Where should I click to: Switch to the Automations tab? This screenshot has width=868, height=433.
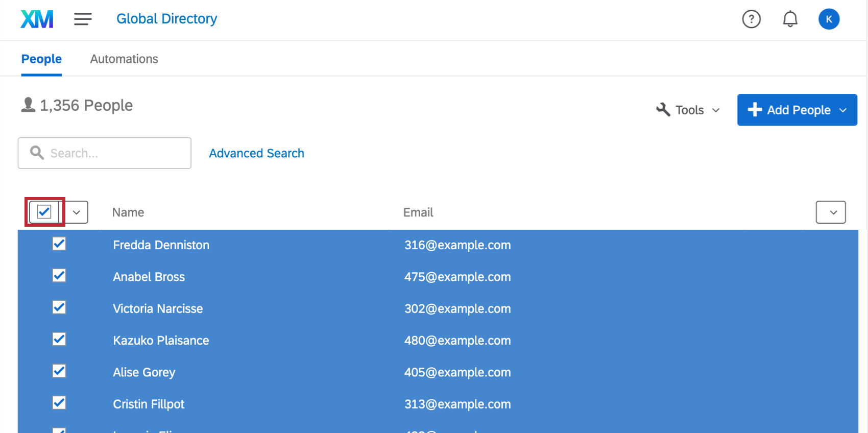tap(124, 59)
